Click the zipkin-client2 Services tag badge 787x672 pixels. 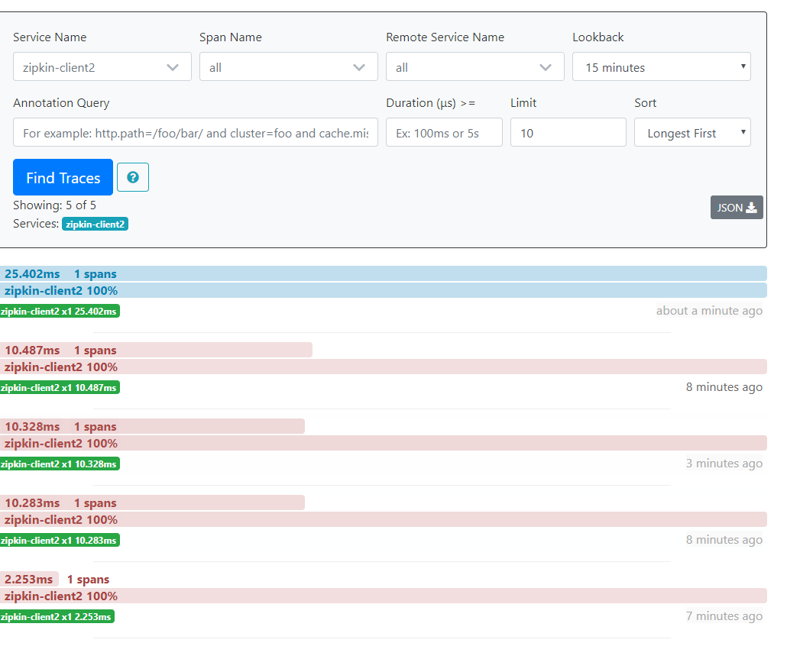tap(95, 224)
